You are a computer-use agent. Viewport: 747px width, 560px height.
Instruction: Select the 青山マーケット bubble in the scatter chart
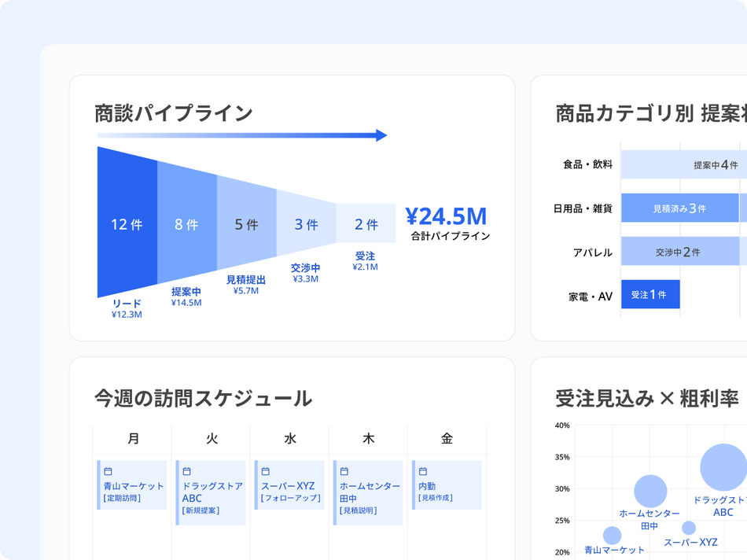pos(613,535)
